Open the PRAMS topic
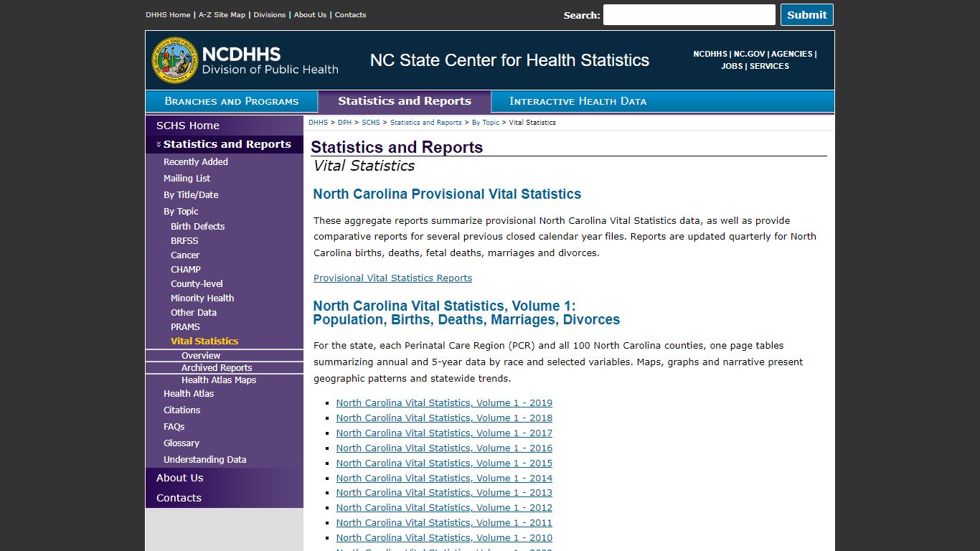 pyautogui.click(x=185, y=327)
